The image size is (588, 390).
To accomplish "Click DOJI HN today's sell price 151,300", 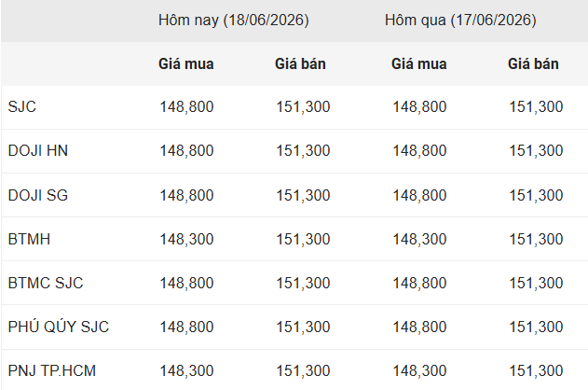I will pos(303,151).
